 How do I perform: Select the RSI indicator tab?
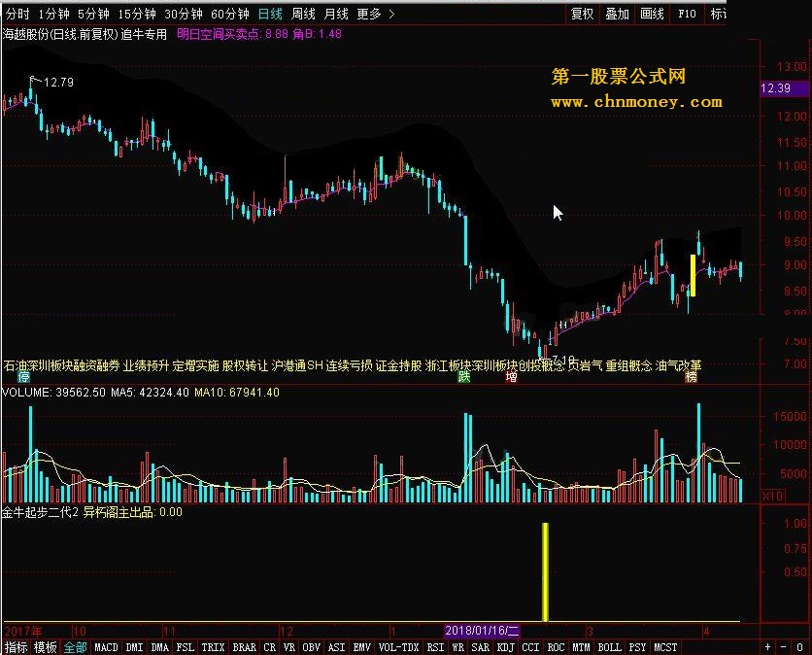point(435,647)
